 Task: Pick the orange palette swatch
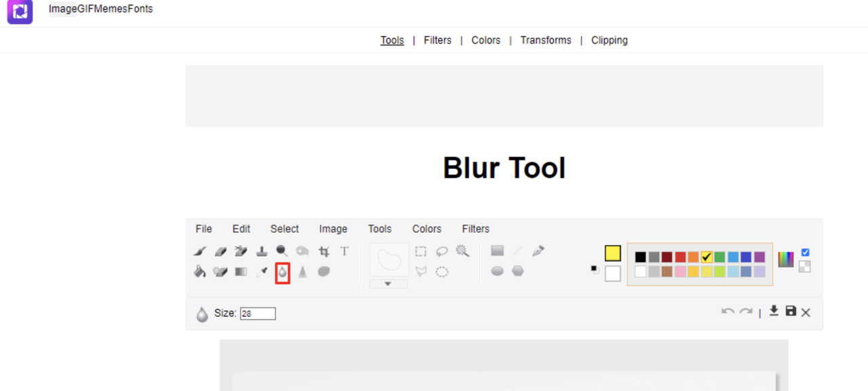(693, 257)
